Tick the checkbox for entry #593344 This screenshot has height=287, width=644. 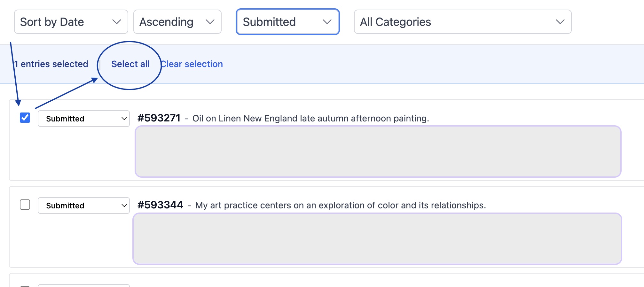coord(25,205)
